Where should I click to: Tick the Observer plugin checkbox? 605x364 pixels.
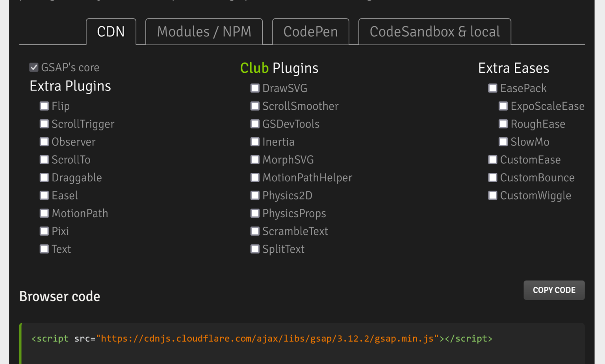click(44, 142)
